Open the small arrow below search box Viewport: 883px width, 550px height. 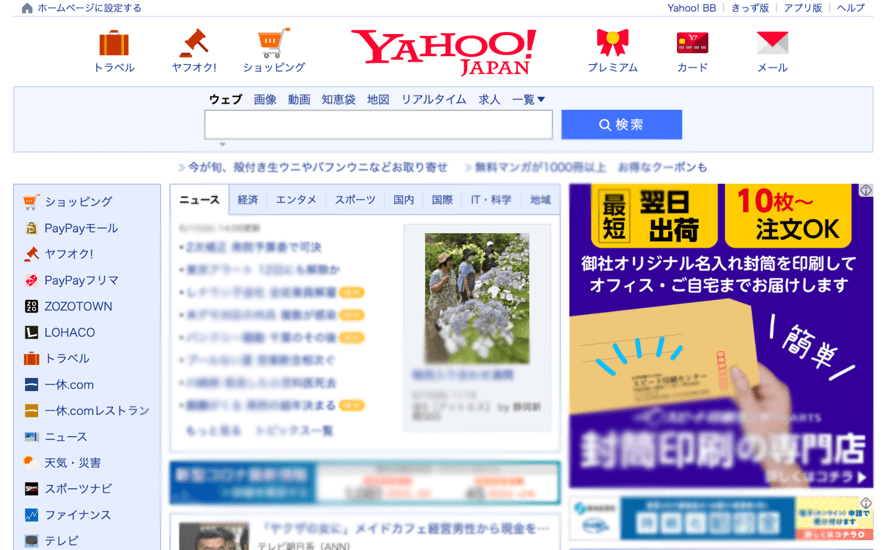click(222, 145)
